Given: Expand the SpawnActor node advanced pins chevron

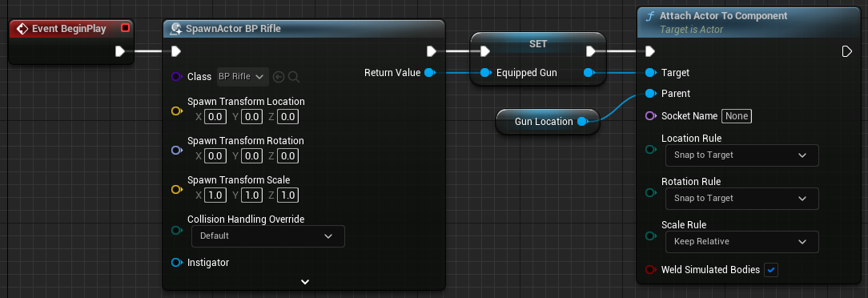Looking at the screenshot, I should point(304,281).
